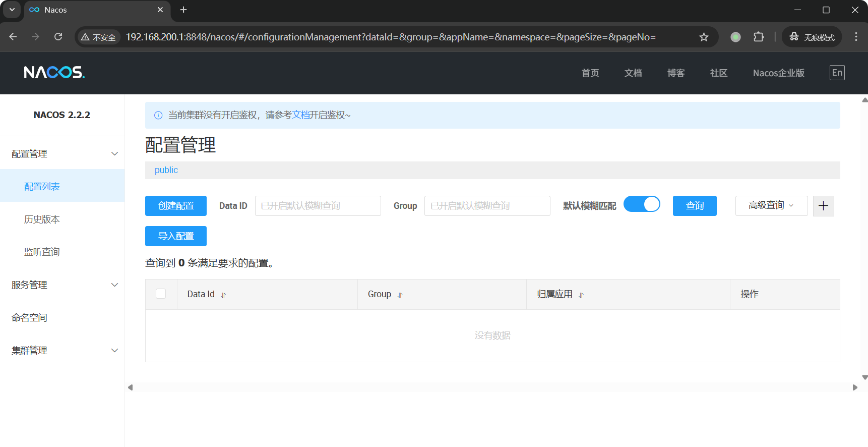Click the page scroll down arrow
868x447 pixels.
[x=864, y=377]
